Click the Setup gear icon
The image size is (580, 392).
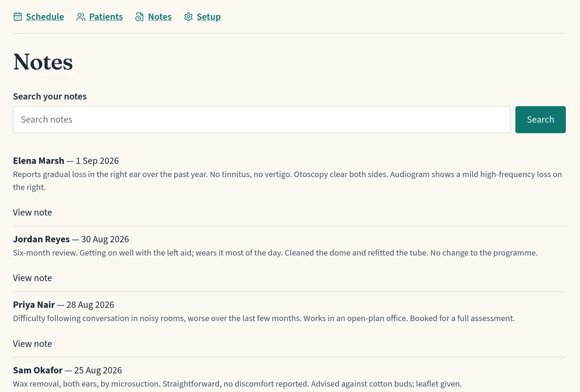(x=188, y=17)
